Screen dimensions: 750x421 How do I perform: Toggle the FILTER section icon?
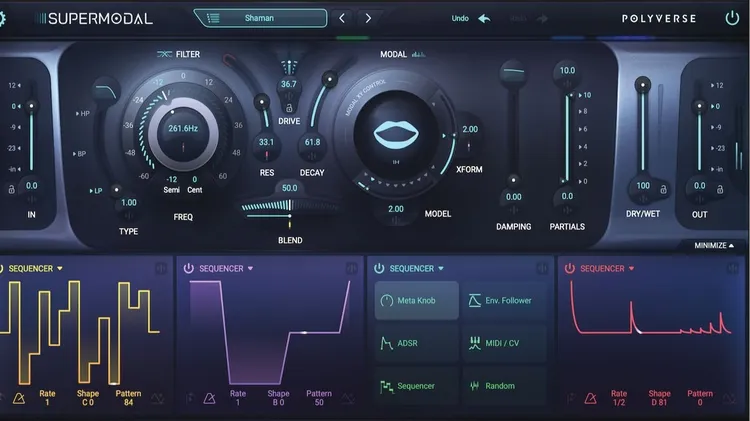164,54
